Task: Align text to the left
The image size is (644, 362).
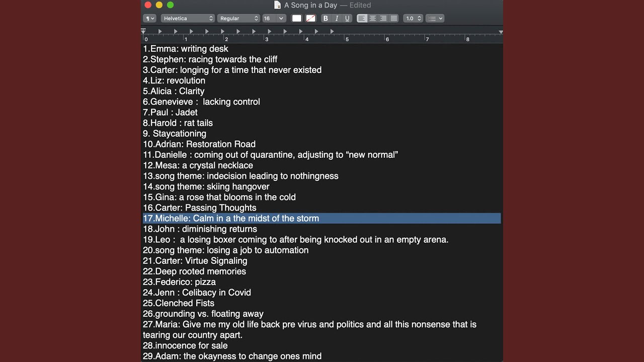Action: tap(362, 18)
